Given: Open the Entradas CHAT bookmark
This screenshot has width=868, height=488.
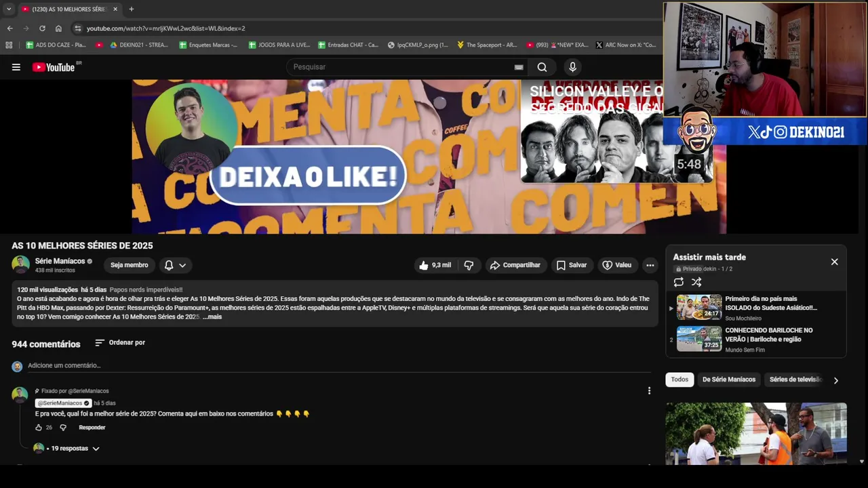Looking at the screenshot, I should [348, 45].
